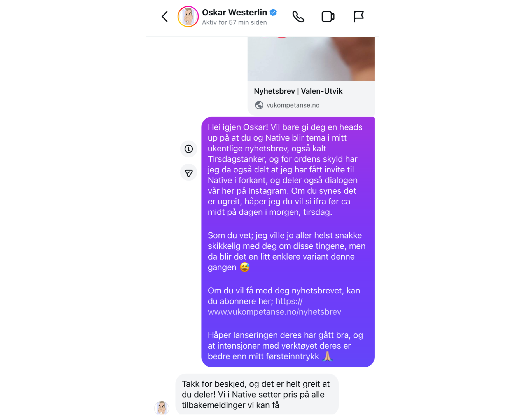Select the purple sent message bubble

[x=288, y=242]
